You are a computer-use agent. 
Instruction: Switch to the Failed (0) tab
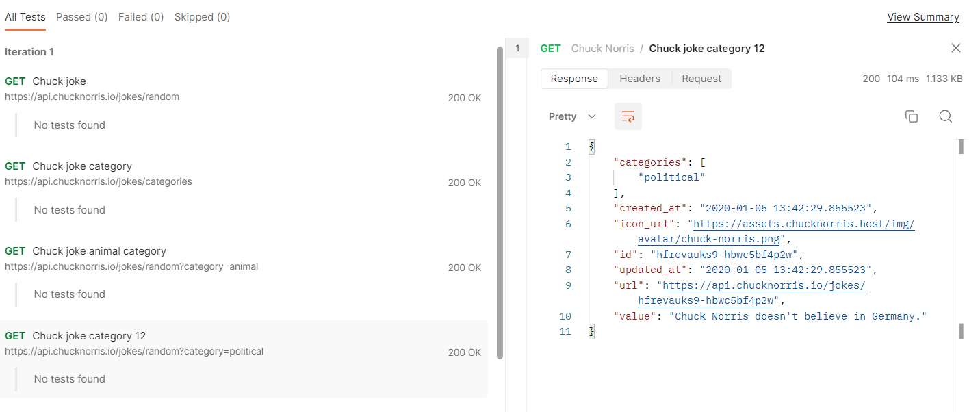click(141, 17)
